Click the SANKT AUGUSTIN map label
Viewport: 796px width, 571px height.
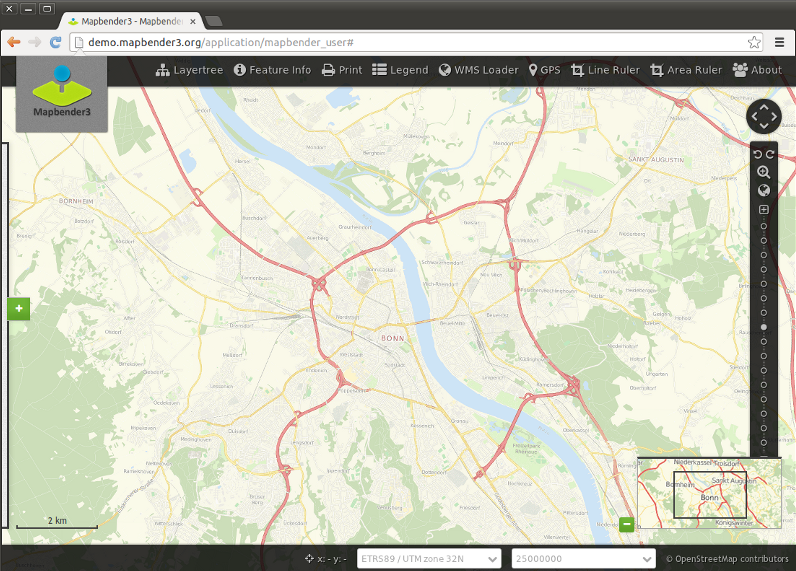656,159
